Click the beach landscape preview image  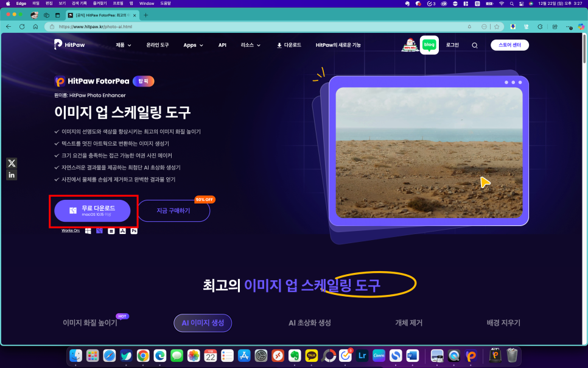(429, 153)
